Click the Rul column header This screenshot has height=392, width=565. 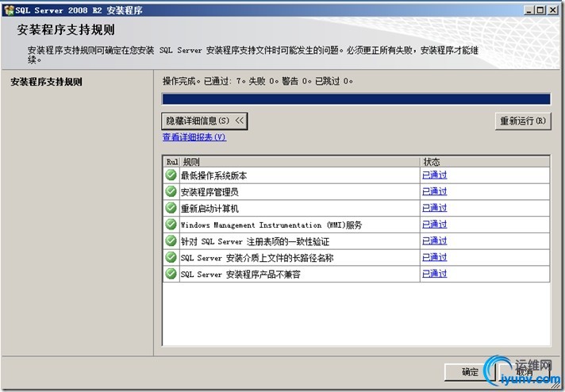(x=172, y=162)
